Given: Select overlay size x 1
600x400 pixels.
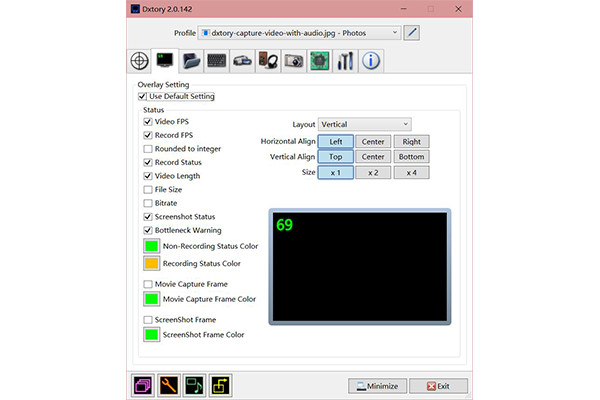Looking at the screenshot, I should 336,173.
